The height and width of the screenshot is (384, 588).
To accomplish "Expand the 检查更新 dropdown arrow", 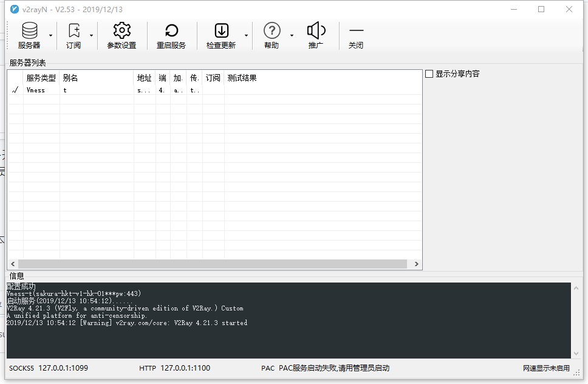I will coord(246,35).
